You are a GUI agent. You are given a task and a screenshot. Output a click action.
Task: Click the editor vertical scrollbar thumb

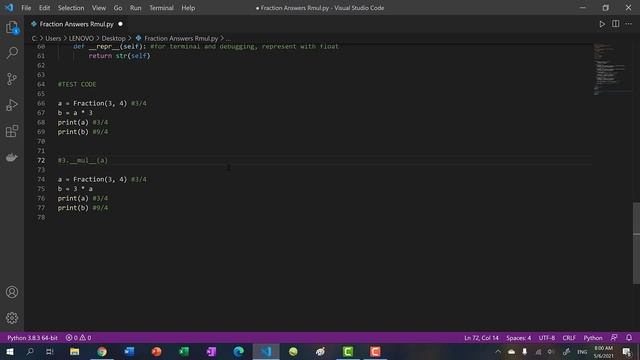(636, 243)
